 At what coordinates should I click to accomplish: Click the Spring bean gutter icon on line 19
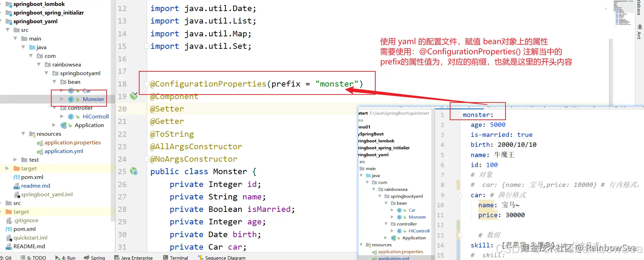coord(134,96)
